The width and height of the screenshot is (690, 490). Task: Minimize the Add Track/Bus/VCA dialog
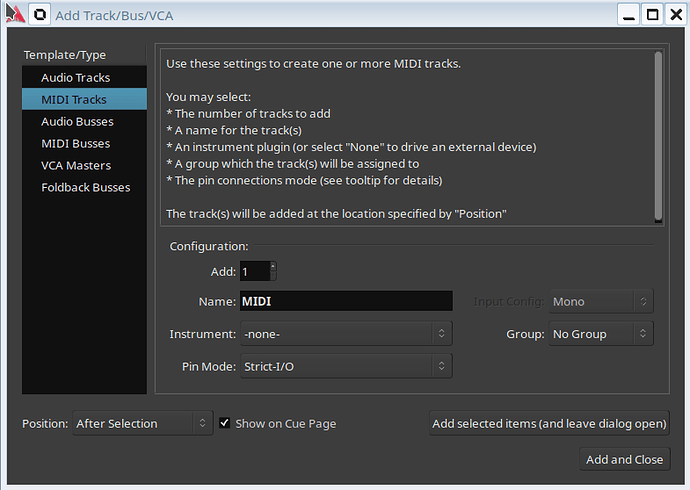click(x=628, y=14)
